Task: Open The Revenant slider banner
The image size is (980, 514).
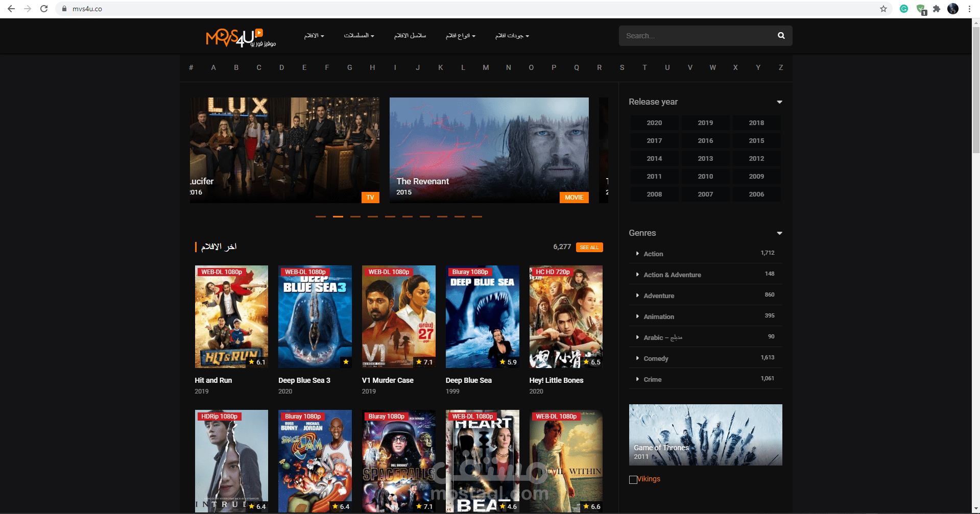Action: point(489,150)
